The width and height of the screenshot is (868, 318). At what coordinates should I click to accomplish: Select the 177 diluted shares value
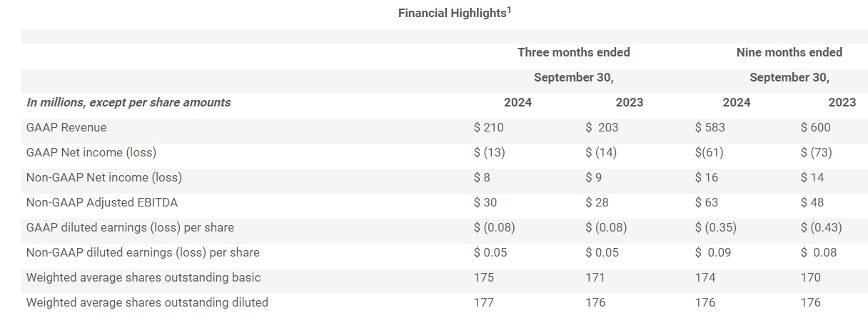pyautogui.click(x=483, y=302)
